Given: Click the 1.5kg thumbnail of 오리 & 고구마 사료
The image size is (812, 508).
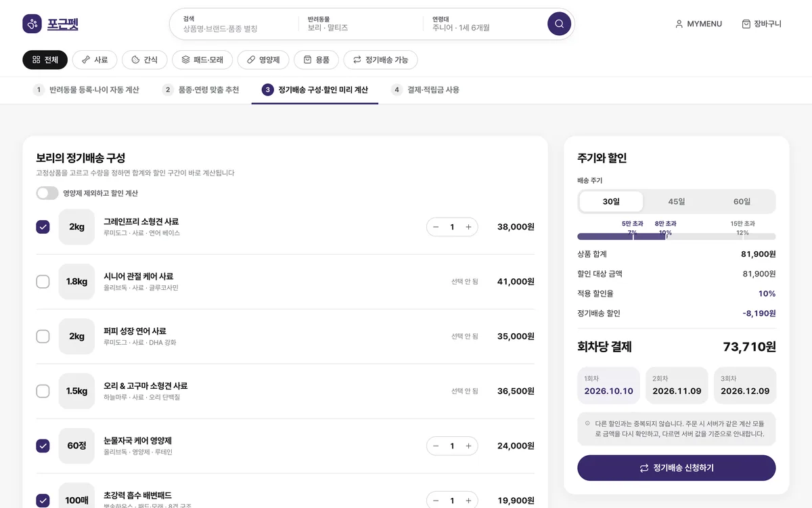Looking at the screenshot, I should click(76, 391).
